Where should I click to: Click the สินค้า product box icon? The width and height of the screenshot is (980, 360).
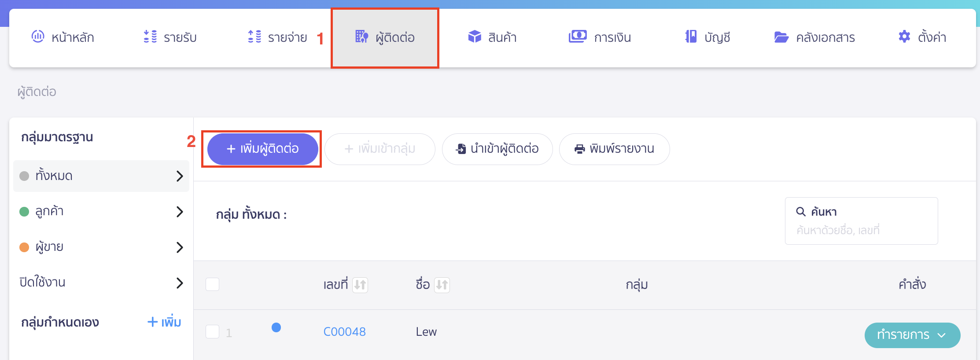475,37
